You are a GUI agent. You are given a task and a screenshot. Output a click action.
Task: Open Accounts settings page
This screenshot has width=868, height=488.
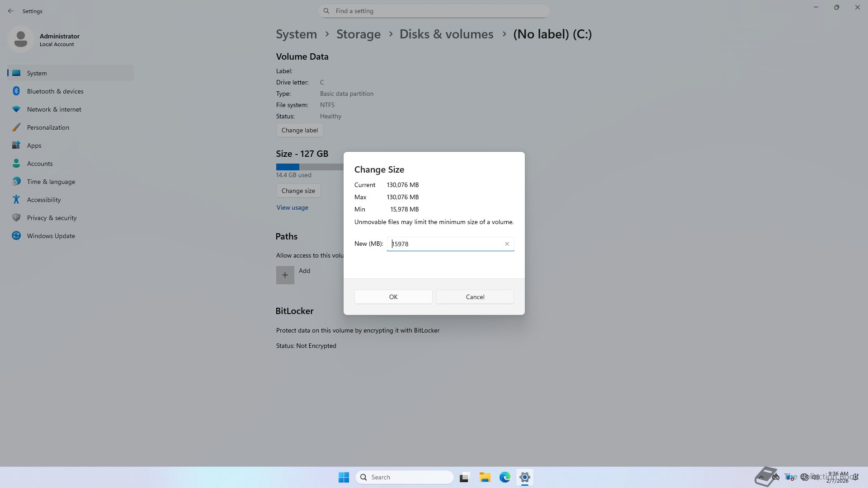click(40, 164)
